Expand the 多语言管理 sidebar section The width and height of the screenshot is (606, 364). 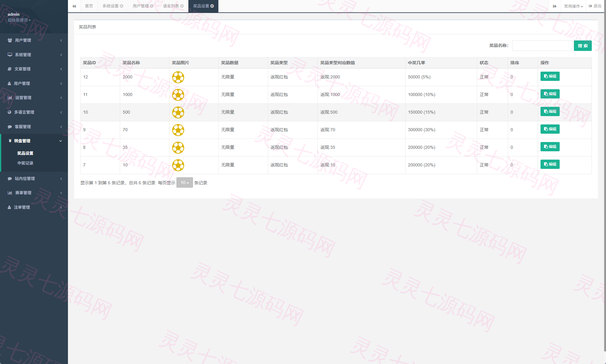[x=34, y=112]
